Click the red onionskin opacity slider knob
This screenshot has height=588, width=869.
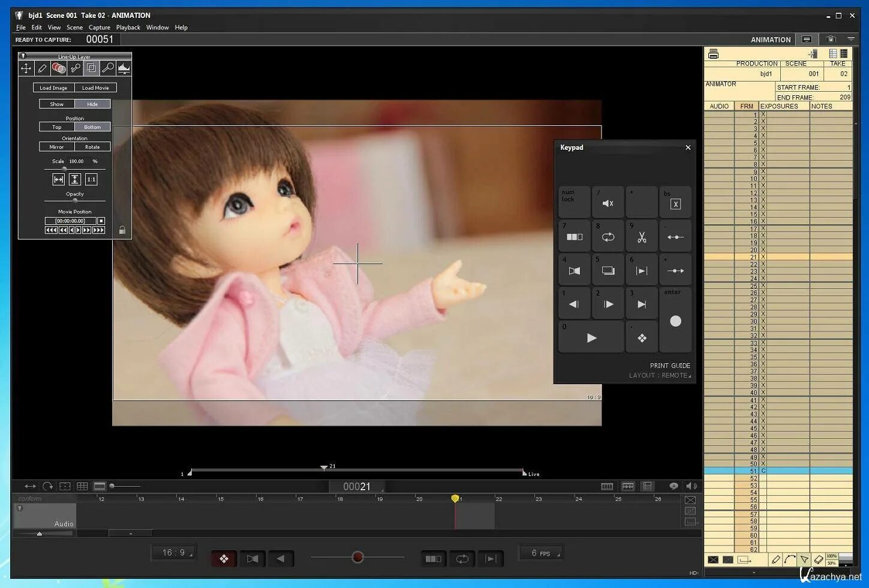[357, 557]
